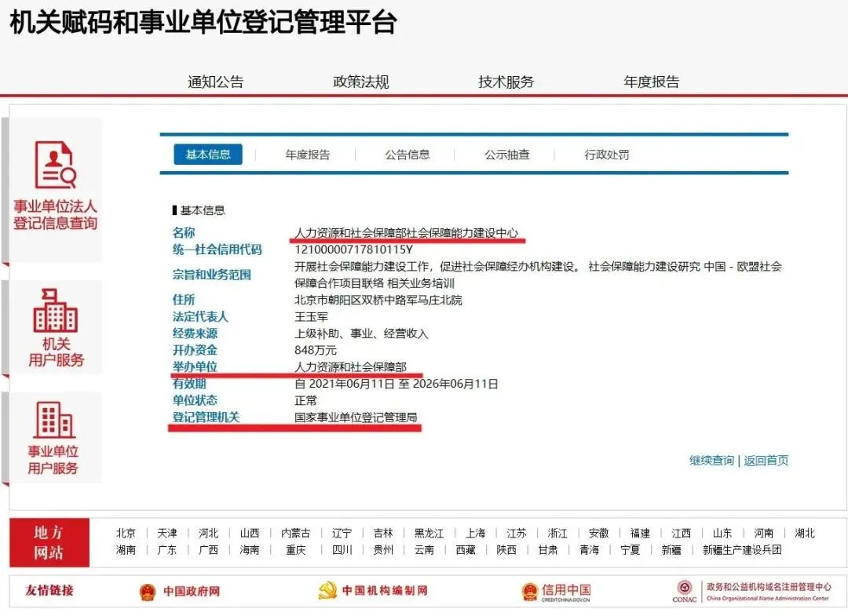Viewport: 848px width, 616px height.
Task: Open the 甘肃 local site link
Action: pyautogui.click(x=547, y=550)
